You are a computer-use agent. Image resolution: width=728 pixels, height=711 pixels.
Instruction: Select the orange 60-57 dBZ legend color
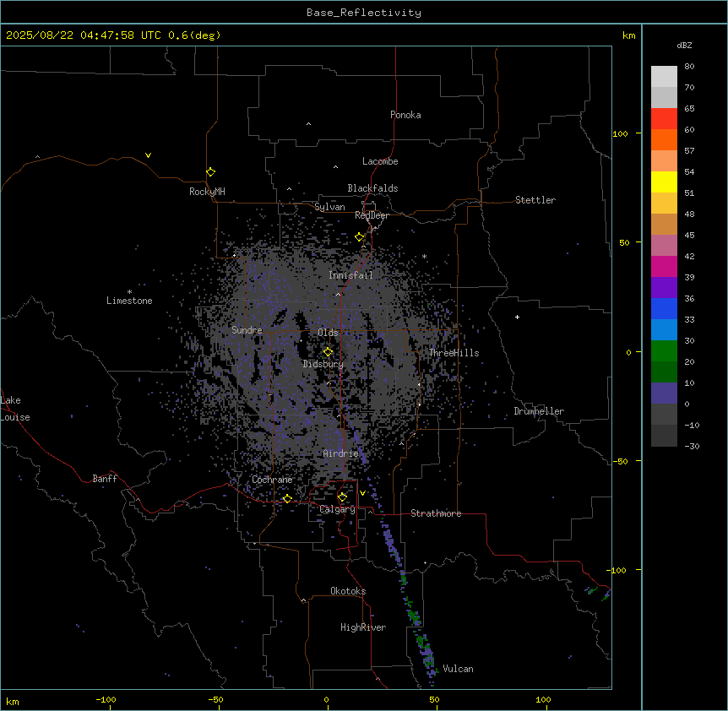click(x=664, y=139)
